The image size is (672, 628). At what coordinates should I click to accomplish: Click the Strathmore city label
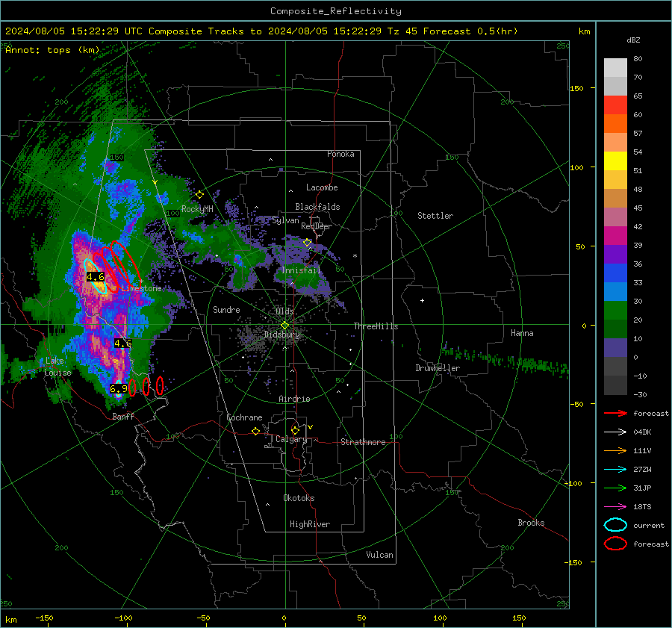click(x=363, y=442)
